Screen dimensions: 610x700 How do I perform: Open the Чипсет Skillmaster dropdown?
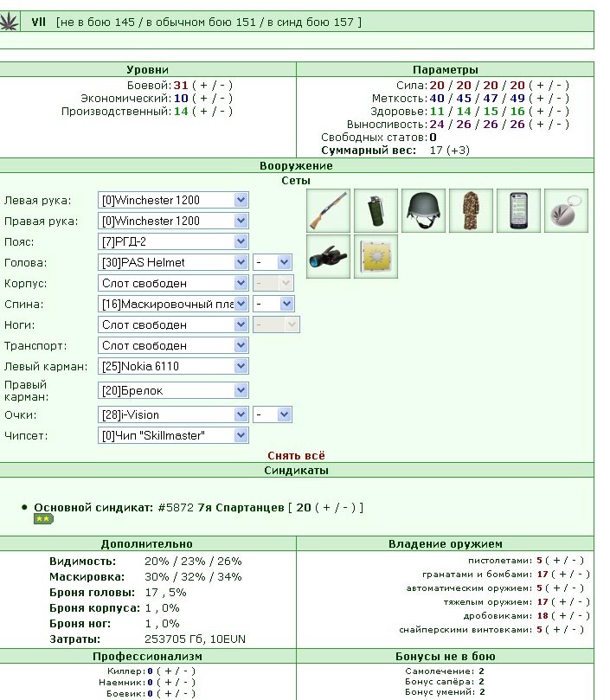click(173, 435)
